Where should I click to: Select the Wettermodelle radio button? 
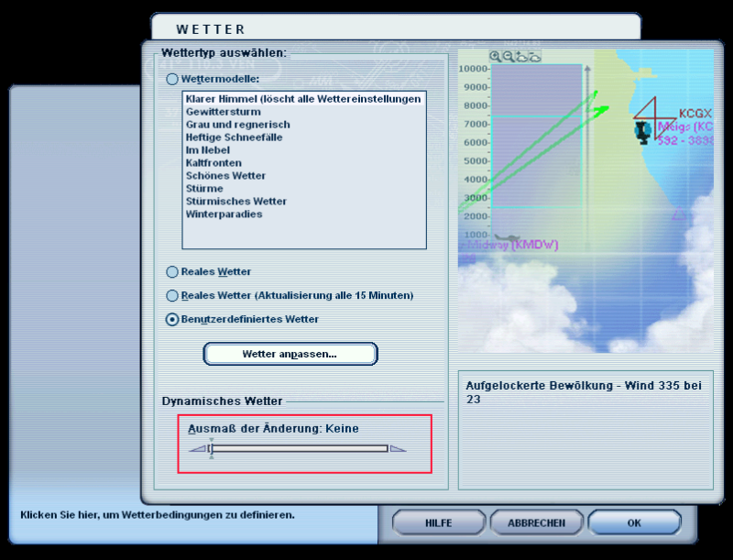(x=172, y=80)
